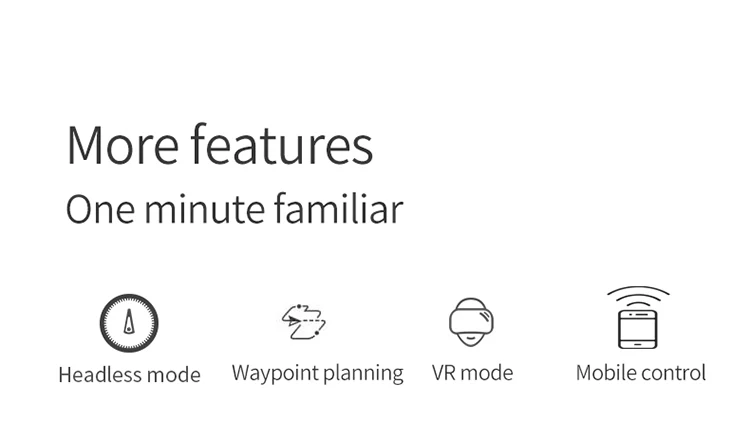
Task: Click the "Headless mode" label
Action: pos(129,375)
